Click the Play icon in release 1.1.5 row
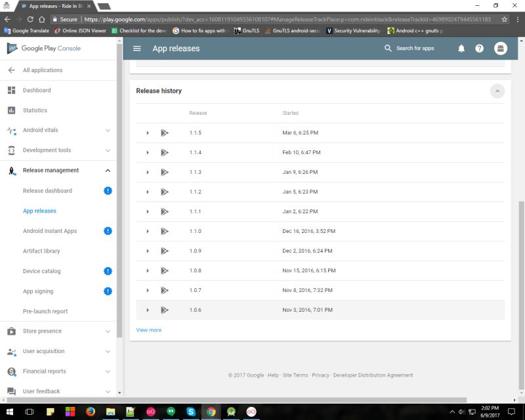This screenshot has width=525, height=420. [x=164, y=133]
